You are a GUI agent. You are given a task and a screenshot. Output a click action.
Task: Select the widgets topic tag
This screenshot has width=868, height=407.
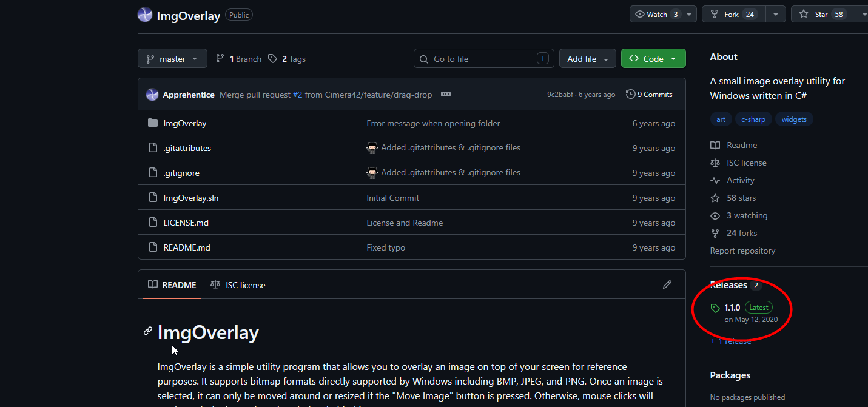[x=794, y=119]
